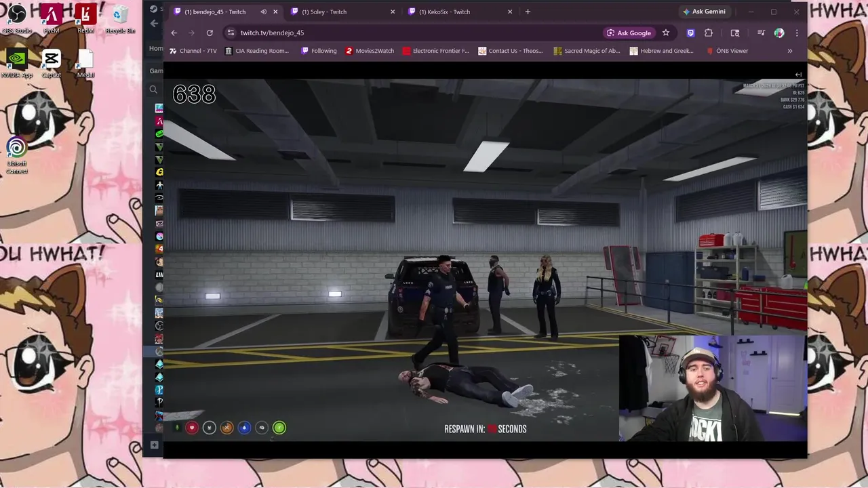
Task: Open ONB Viewer bookmark
Action: click(727, 51)
